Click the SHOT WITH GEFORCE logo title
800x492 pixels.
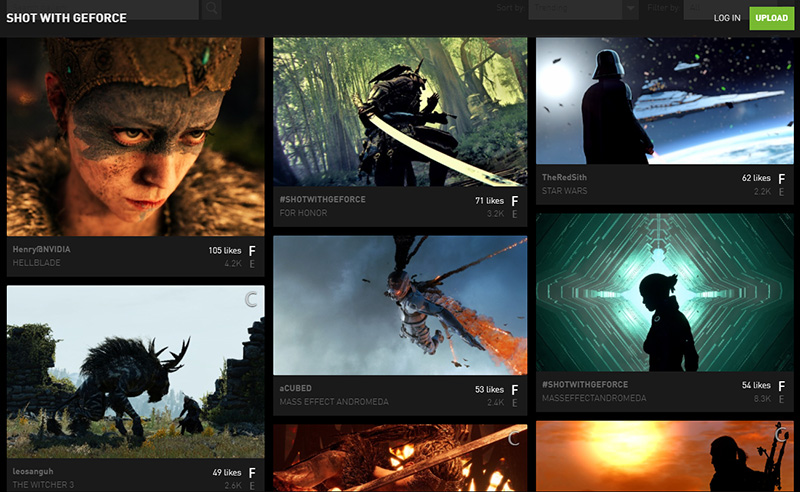[x=66, y=18]
